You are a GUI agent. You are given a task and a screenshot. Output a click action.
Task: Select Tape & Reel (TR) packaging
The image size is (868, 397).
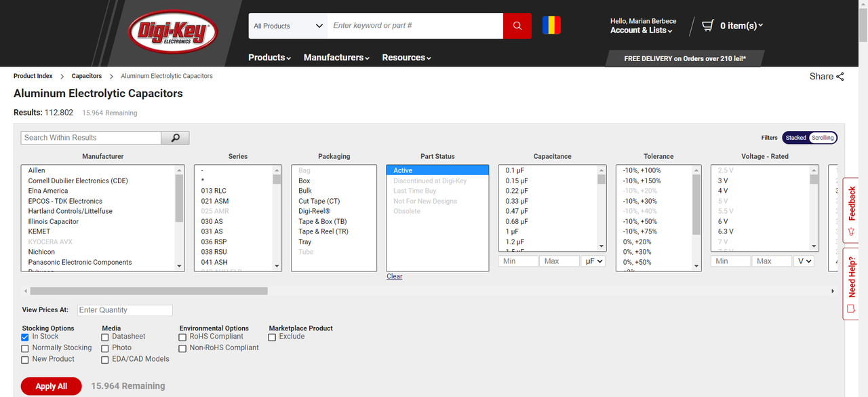coord(334,231)
